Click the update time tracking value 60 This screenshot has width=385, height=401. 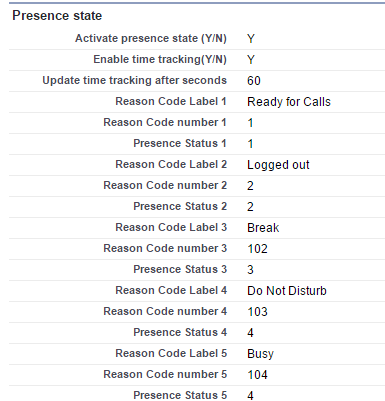254,81
